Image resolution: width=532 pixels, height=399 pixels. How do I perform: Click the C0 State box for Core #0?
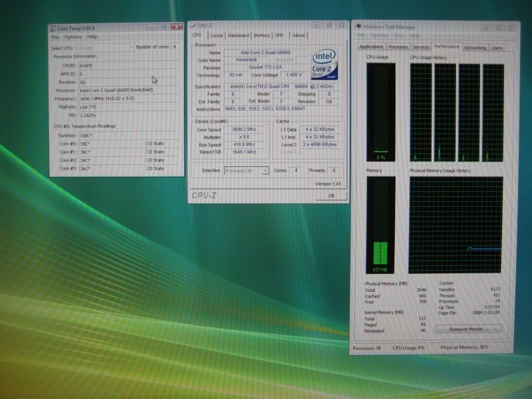tap(162, 144)
